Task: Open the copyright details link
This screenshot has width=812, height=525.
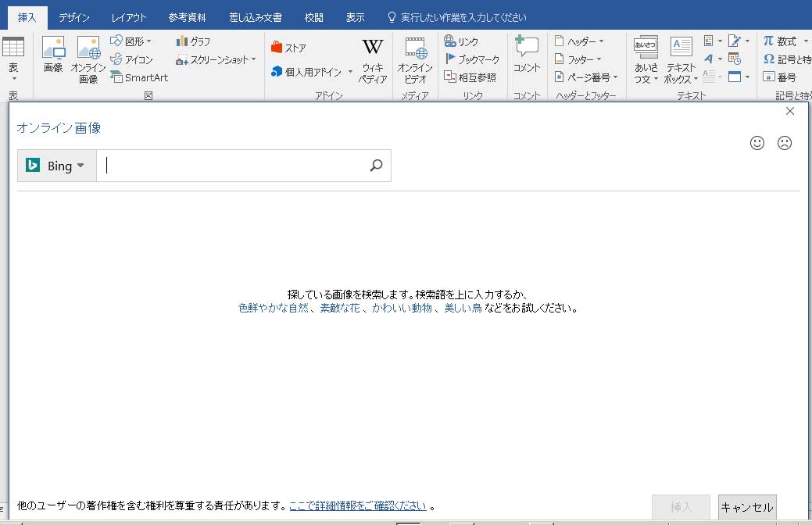Action: coord(357,506)
